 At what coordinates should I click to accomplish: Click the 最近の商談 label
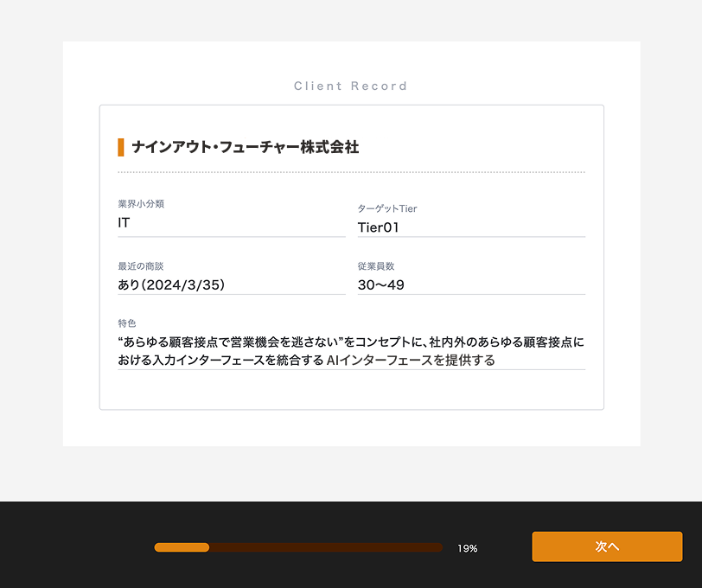(140, 266)
